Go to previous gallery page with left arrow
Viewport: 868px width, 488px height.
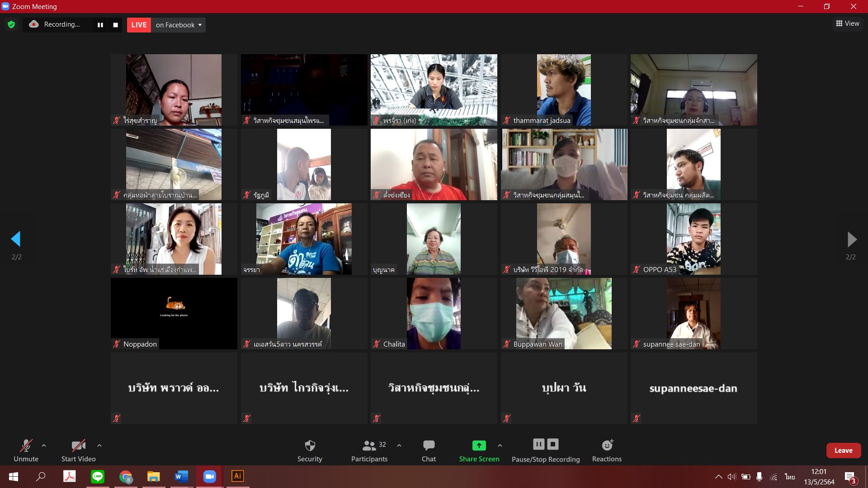point(16,239)
